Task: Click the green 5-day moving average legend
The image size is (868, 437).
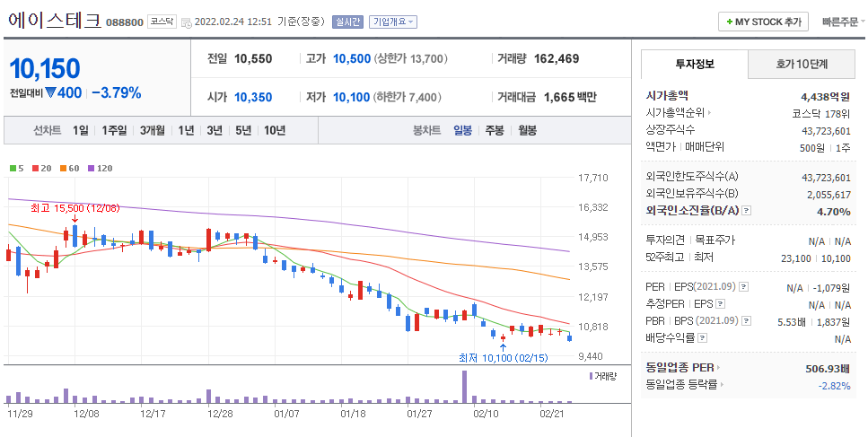Action: pos(17,168)
